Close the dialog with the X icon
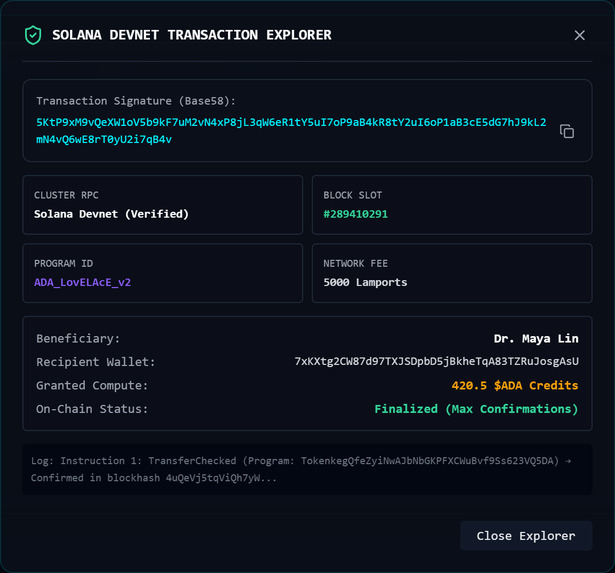The image size is (615, 573). point(579,35)
